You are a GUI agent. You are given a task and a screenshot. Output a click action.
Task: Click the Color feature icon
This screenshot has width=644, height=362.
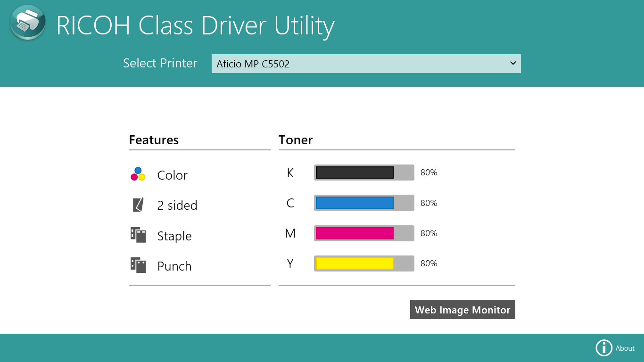click(138, 174)
